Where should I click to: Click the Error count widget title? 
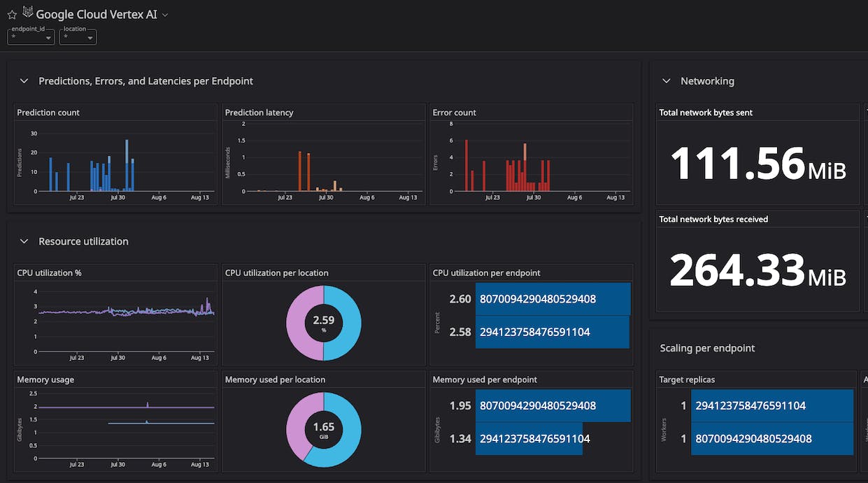[x=454, y=113]
